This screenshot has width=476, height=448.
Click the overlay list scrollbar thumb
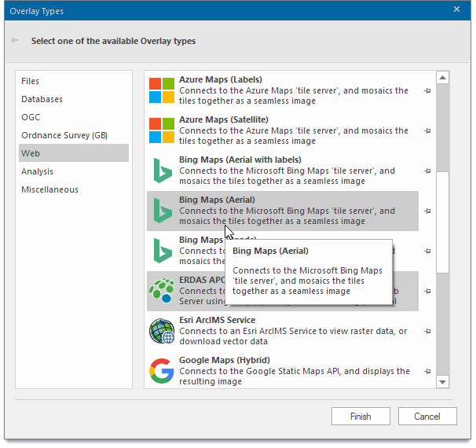click(x=442, y=222)
